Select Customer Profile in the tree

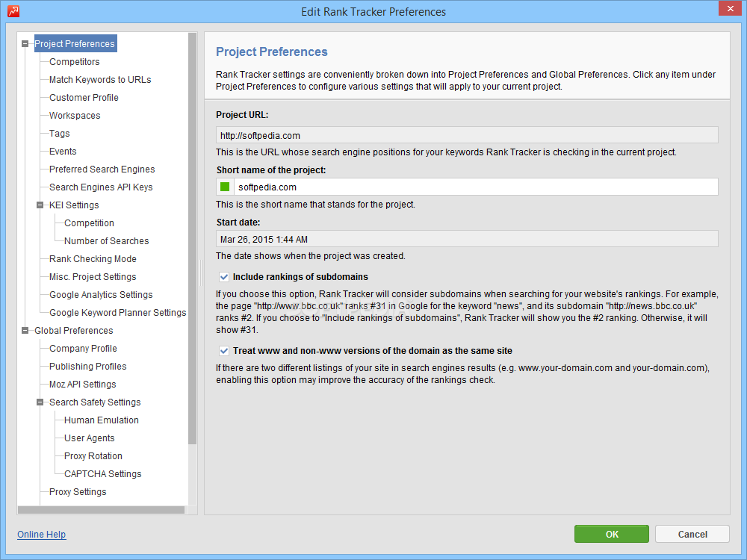click(x=84, y=98)
